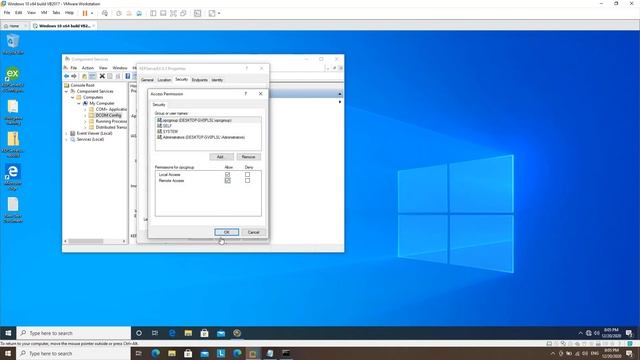Collapse the My Computer tree node
640x360 pixels.
[x=79, y=104]
